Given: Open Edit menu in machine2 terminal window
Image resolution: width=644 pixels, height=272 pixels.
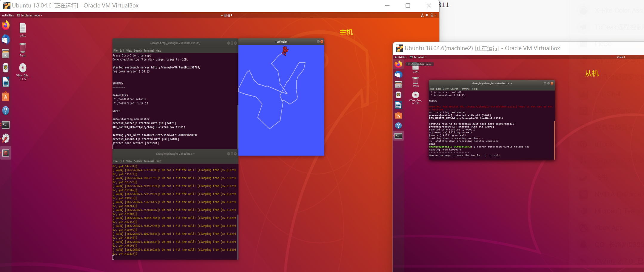Looking at the screenshot, I should pos(438,89).
